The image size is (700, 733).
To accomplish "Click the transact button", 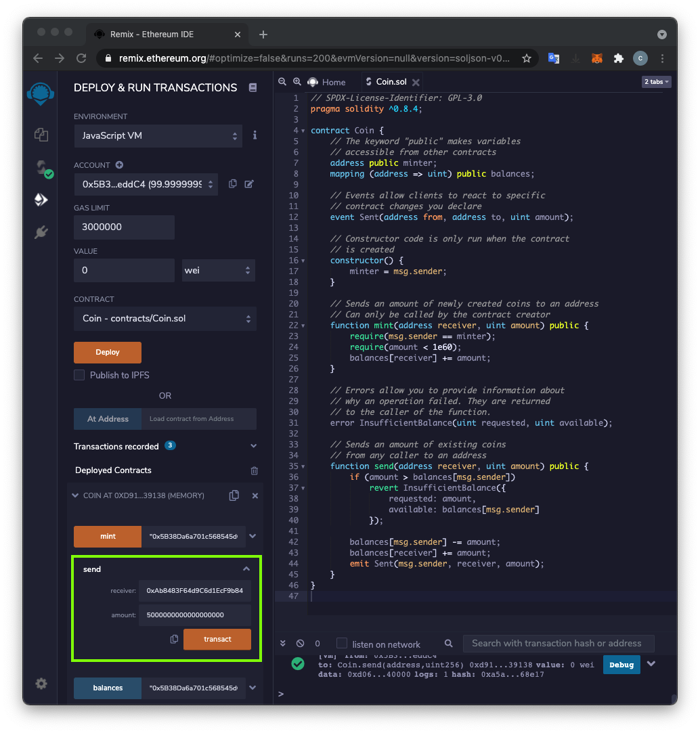I will tap(217, 639).
